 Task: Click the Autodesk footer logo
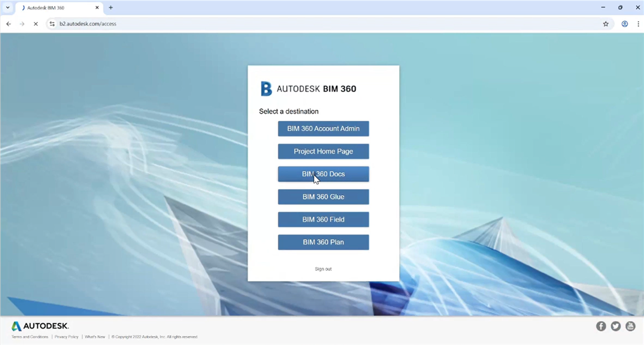coord(40,326)
